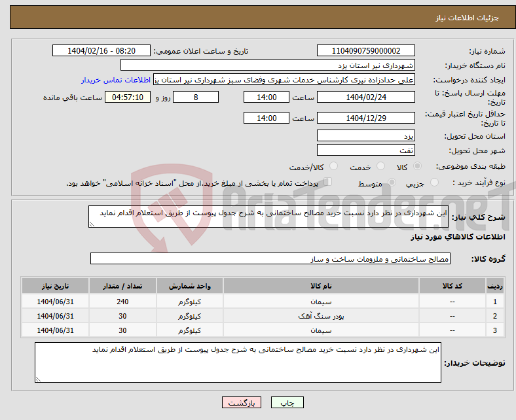Select the کالا/خدمت radio button
Image resolution: width=516 pixels, height=420 pixels.
point(334,166)
